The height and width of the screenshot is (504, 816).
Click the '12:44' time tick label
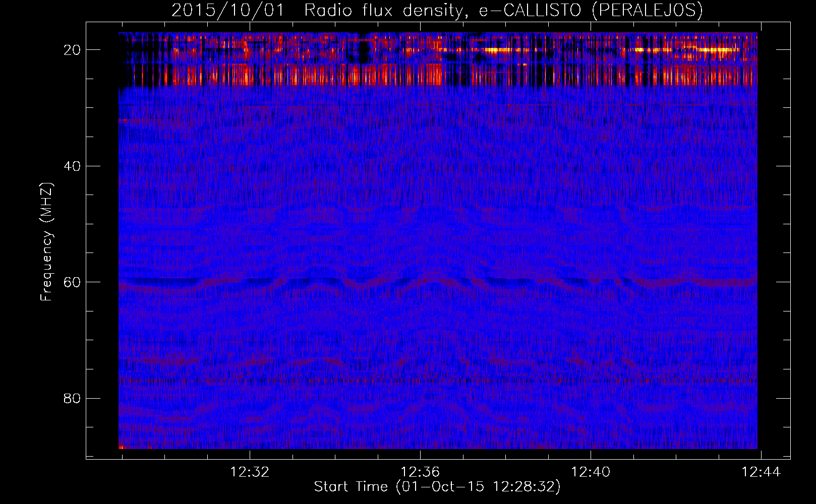[761, 472]
